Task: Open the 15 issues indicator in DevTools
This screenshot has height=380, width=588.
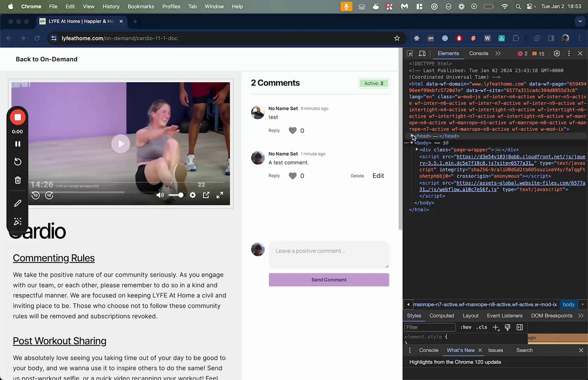Action: coord(538,53)
